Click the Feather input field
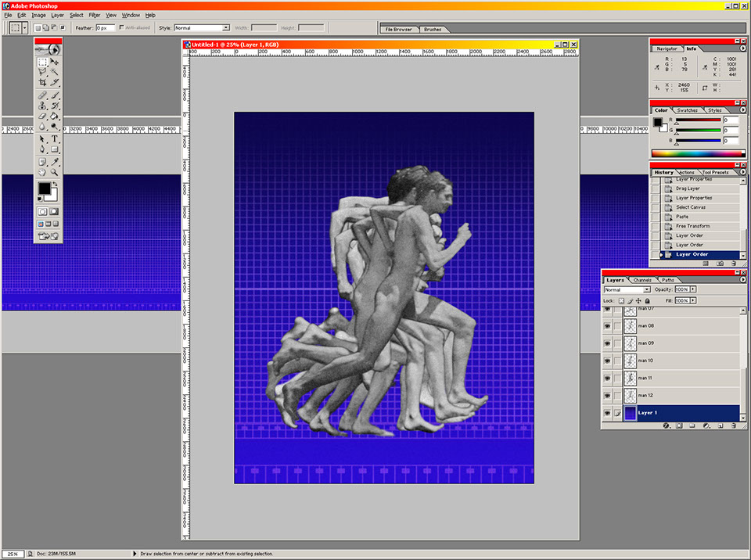The height and width of the screenshot is (560, 751). [x=105, y=28]
